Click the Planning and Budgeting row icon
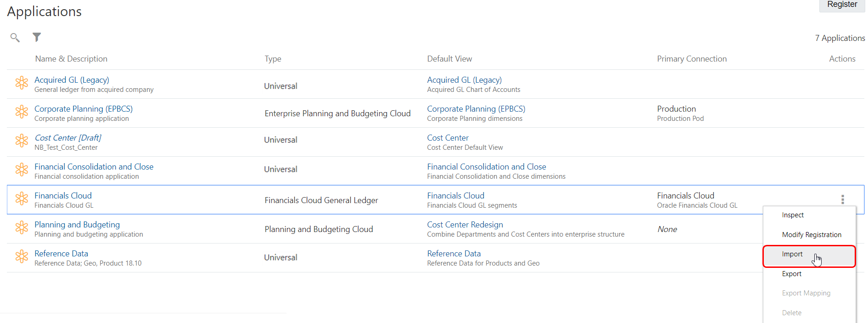868x323 pixels. tap(22, 227)
